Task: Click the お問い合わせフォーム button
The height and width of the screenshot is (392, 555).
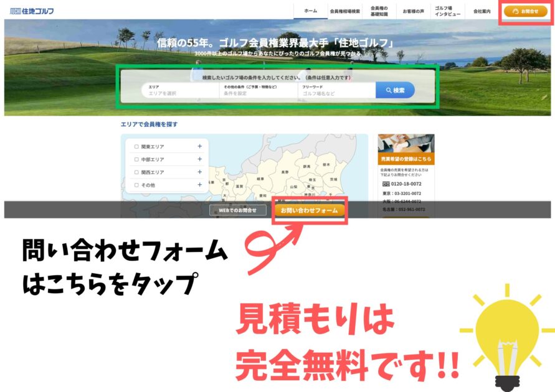Action: 310,210
